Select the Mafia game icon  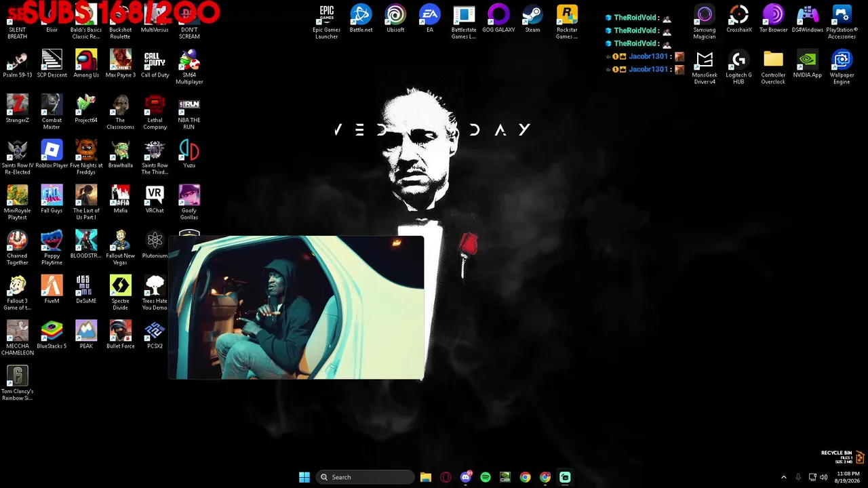121,200
